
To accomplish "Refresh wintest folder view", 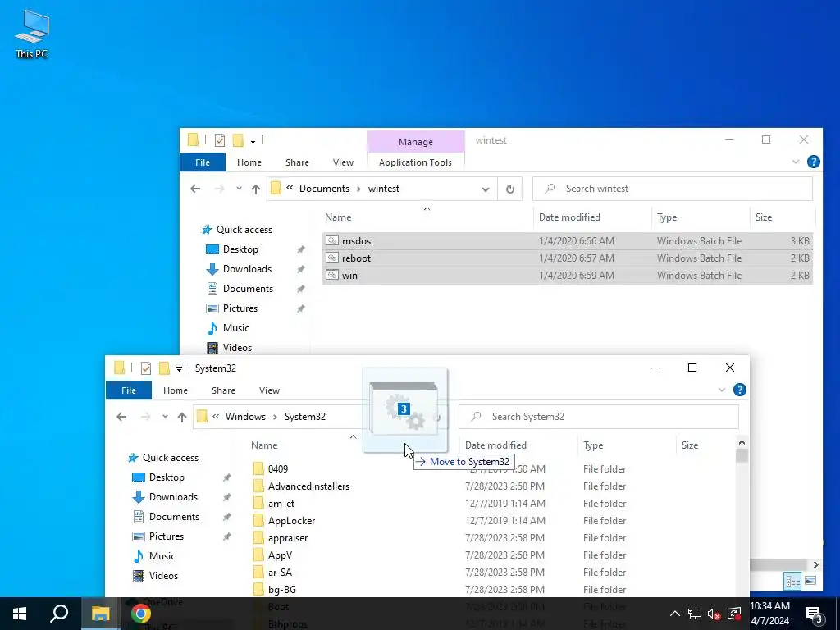I will tap(510, 189).
